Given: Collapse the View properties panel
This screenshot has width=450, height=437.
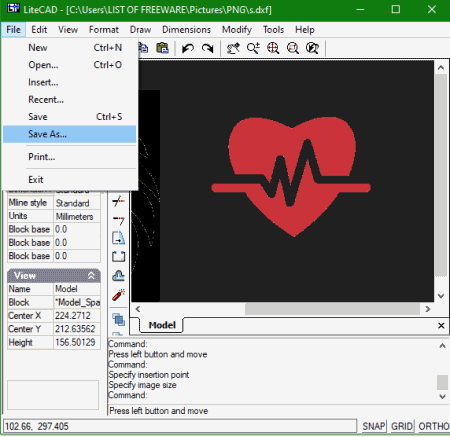Looking at the screenshot, I should (91, 276).
